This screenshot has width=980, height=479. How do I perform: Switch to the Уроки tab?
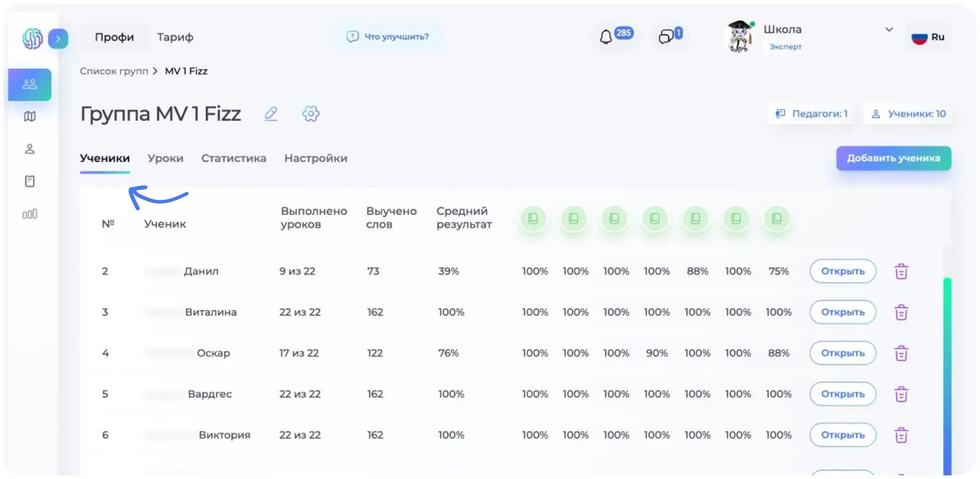click(165, 158)
